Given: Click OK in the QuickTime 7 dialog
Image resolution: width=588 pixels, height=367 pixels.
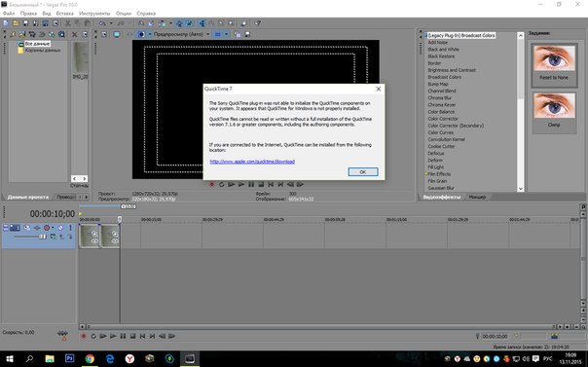Looking at the screenshot, I should 362,171.
